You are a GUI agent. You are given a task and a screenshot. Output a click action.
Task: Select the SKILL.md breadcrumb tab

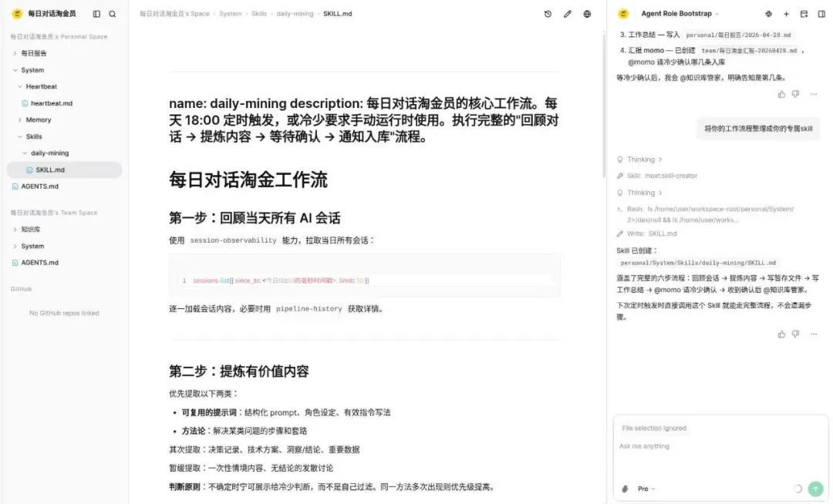point(338,13)
